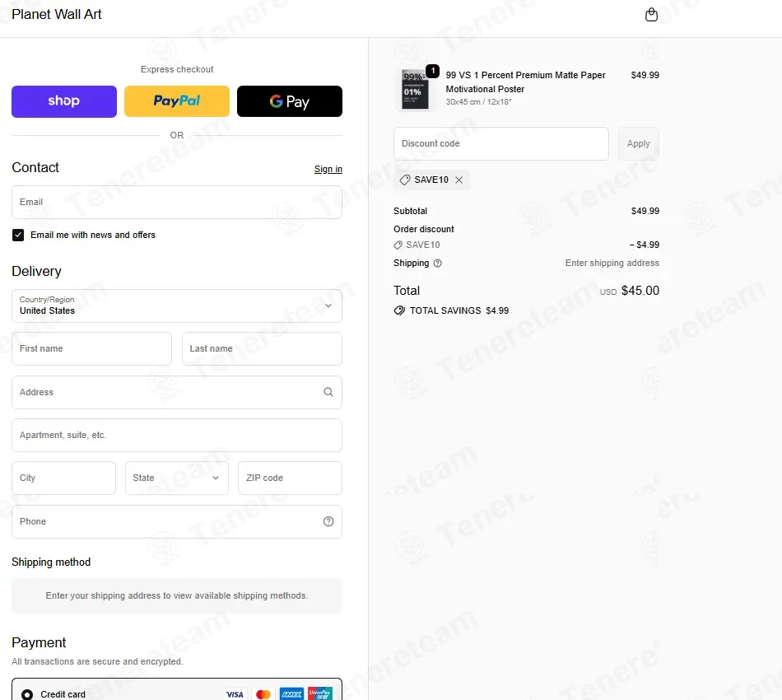This screenshot has width=782, height=700.
Task: Click the Apply discount button
Action: tap(639, 143)
